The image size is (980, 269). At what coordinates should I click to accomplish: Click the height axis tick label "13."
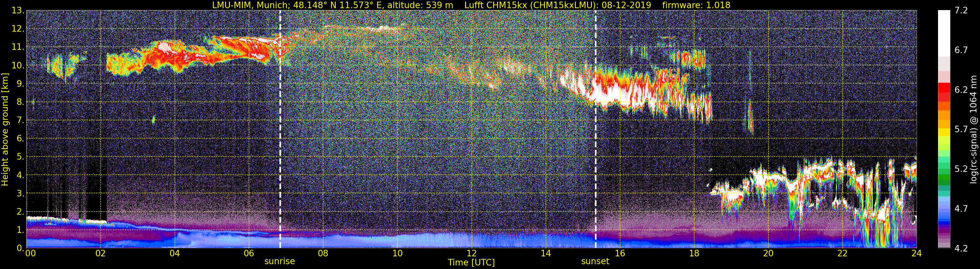18,11
